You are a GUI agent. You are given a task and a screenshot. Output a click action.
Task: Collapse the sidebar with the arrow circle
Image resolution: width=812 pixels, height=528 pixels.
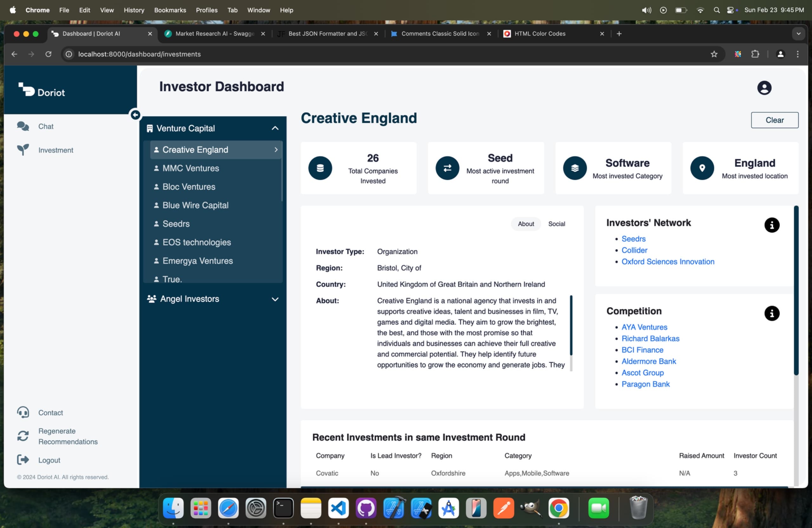pos(135,115)
